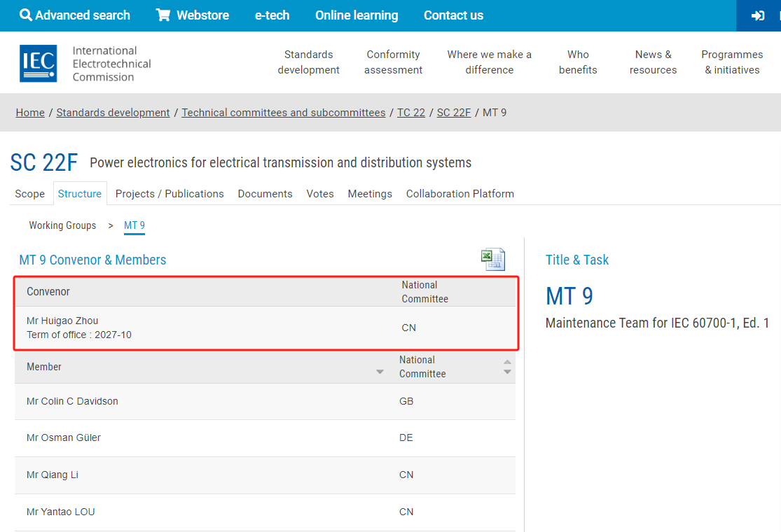The width and height of the screenshot is (781, 532).
Task: Click Working Groups sub-navigation link
Action: [62, 225]
